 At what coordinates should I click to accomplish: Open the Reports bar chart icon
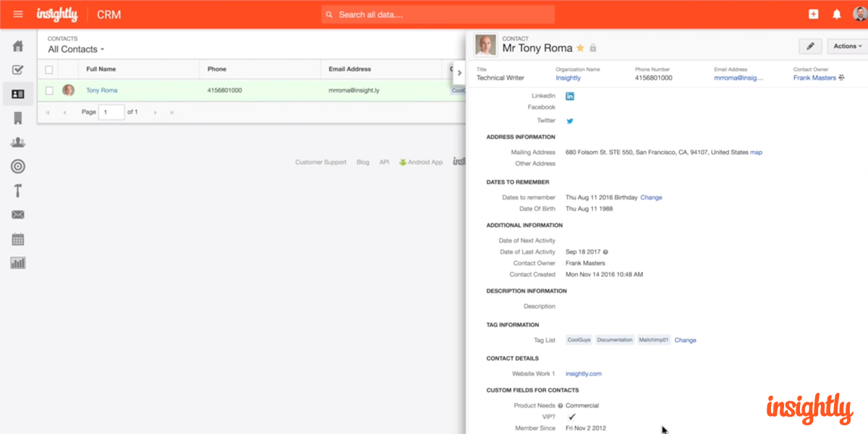18,263
